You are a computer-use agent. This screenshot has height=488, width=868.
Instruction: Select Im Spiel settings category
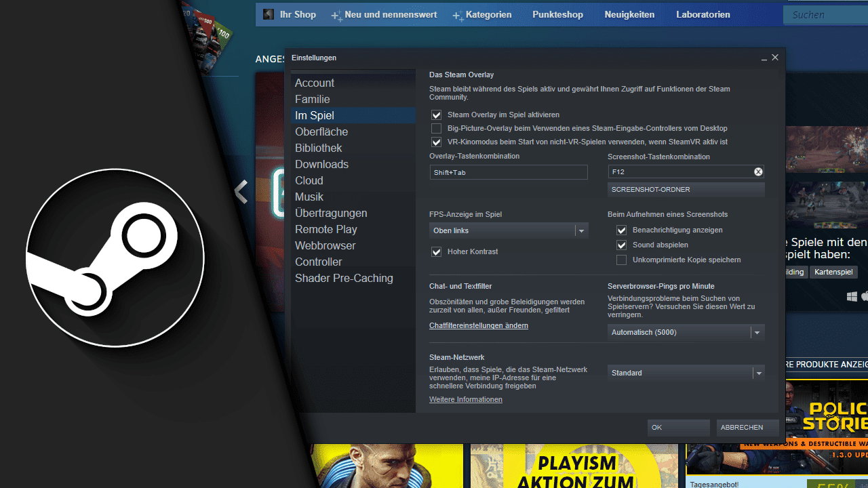pyautogui.click(x=353, y=115)
